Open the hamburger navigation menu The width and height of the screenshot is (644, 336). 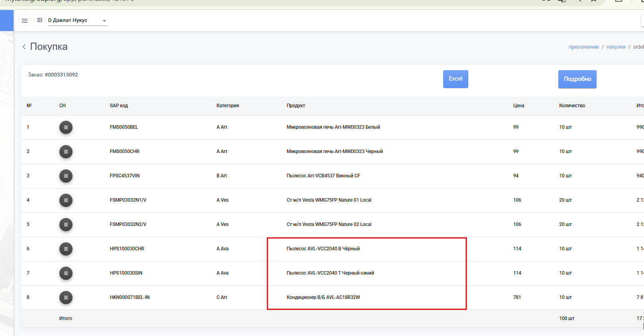coord(25,20)
